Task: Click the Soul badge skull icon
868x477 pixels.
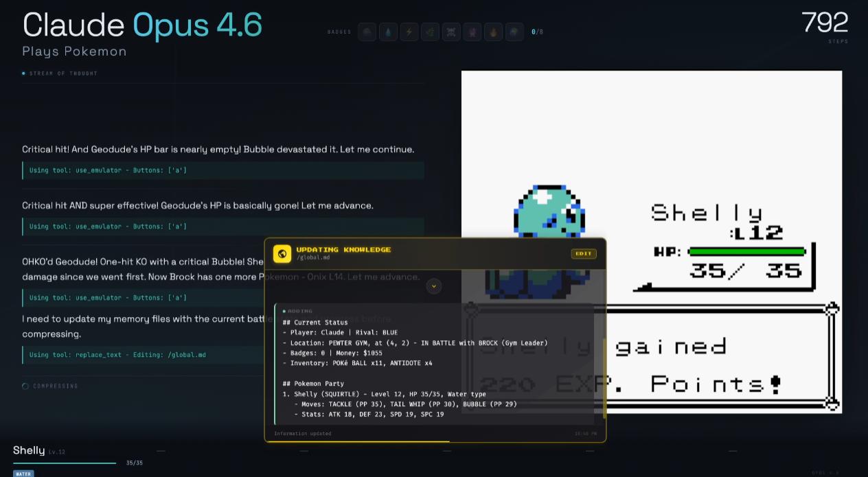Action: pyautogui.click(x=451, y=32)
